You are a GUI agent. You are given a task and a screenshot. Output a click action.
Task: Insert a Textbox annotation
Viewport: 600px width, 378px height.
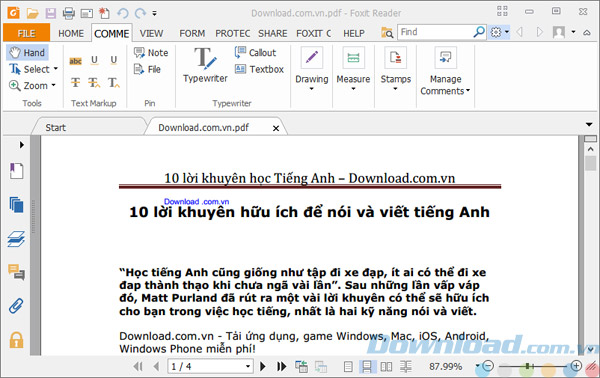point(259,69)
